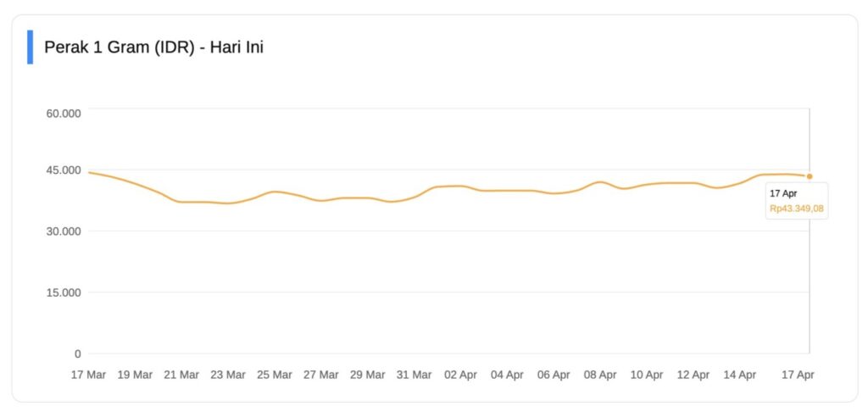Click the 31 Mar x-axis date label
868x412 pixels.
point(414,374)
